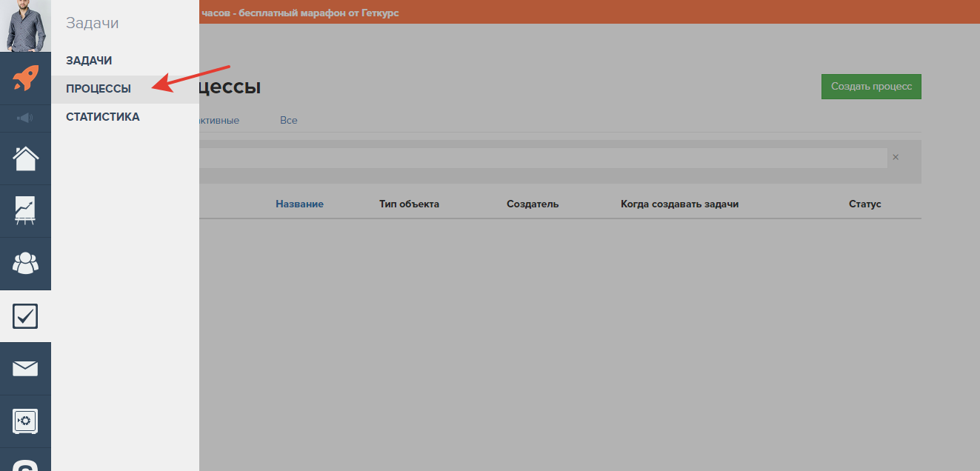Click the megaphone notifications icon
980x471 pixels.
(25, 118)
